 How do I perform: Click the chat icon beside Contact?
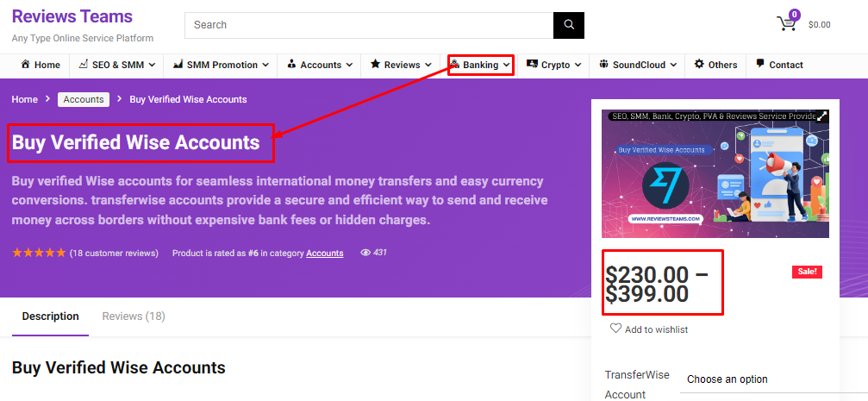[x=760, y=64]
